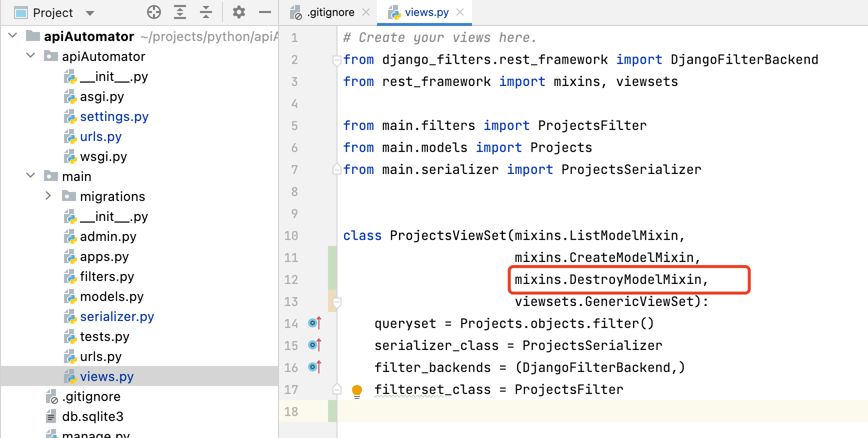The width and height of the screenshot is (868, 438).
Task: Close the .gitignore tab
Action: tap(366, 12)
